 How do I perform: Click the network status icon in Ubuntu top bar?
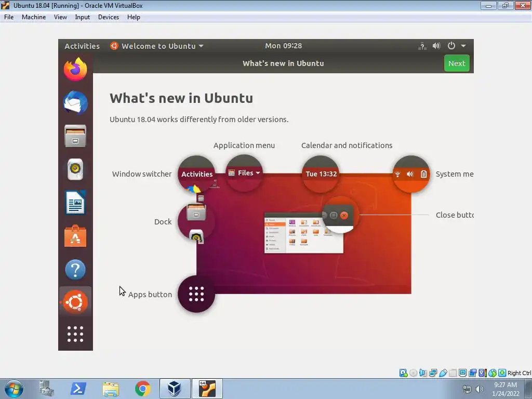pos(422,46)
